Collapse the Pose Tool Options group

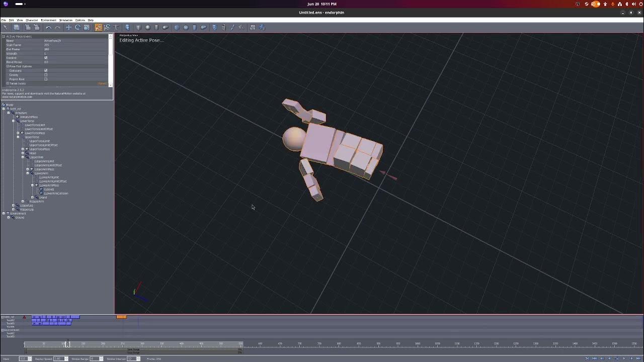pos(8,66)
